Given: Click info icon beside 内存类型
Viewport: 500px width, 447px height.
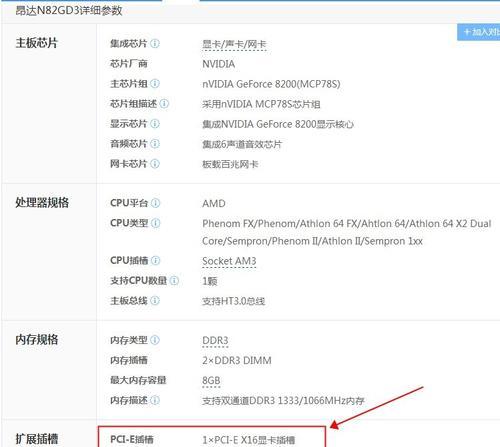Looking at the screenshot, I should click(x=155, y=340).
